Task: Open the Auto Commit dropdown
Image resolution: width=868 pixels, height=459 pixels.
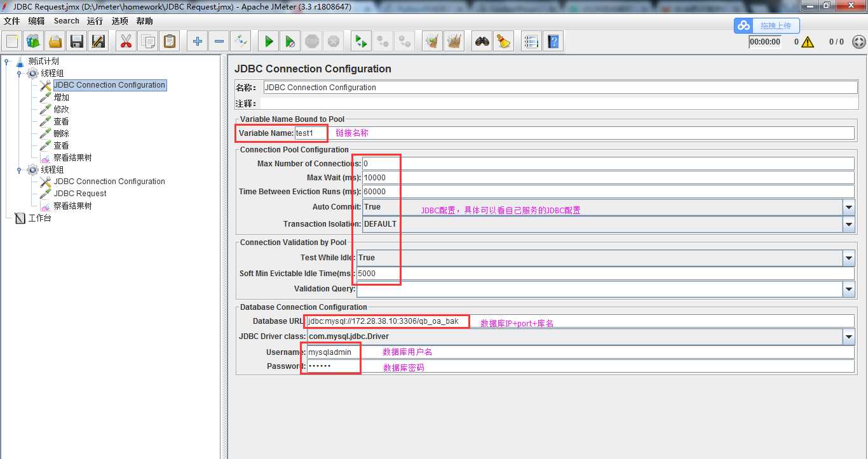Action: [x=849, y=208]
